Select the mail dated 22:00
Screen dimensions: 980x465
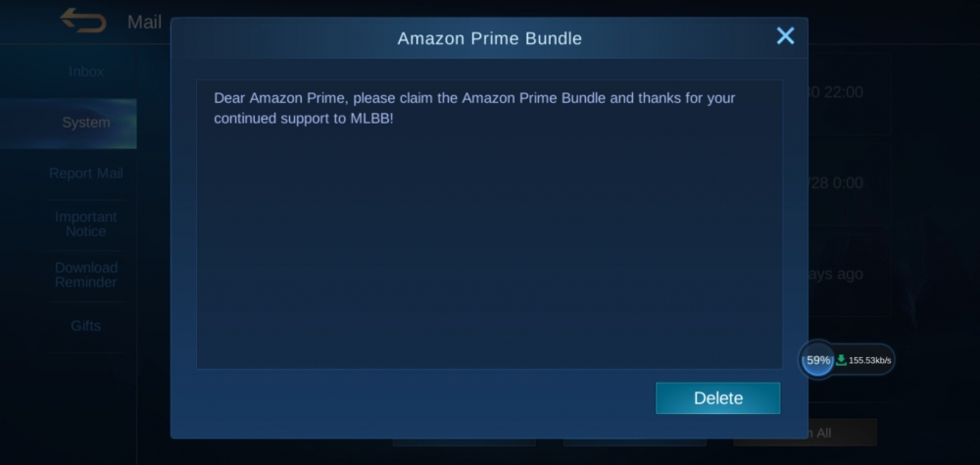click(850, 92)
